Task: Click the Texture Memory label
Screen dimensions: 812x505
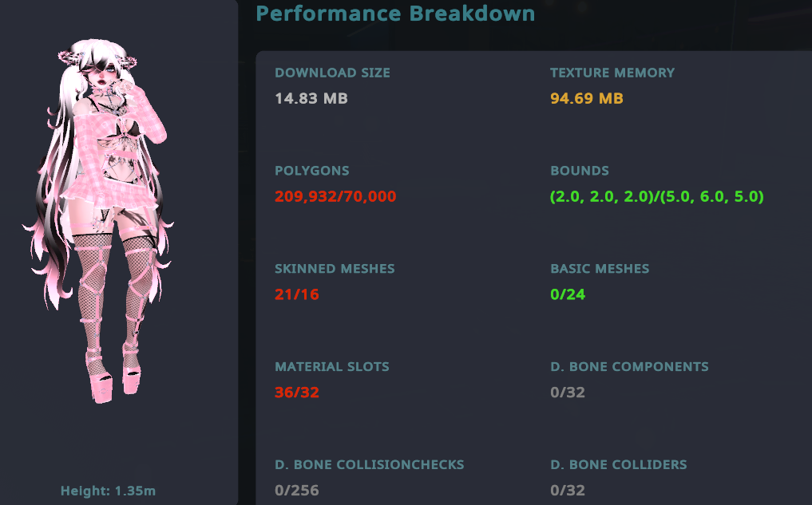Action: 612,73
